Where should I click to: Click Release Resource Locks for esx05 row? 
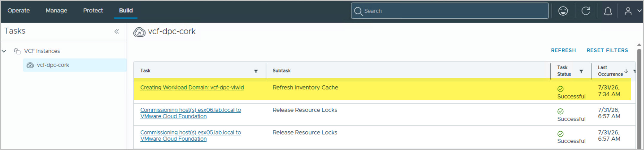coord(305,133)
